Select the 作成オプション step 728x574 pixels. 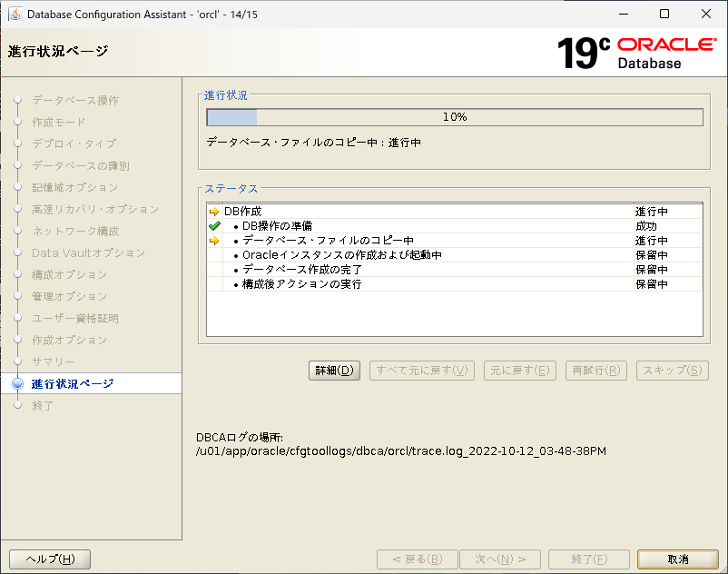point(69,340)
